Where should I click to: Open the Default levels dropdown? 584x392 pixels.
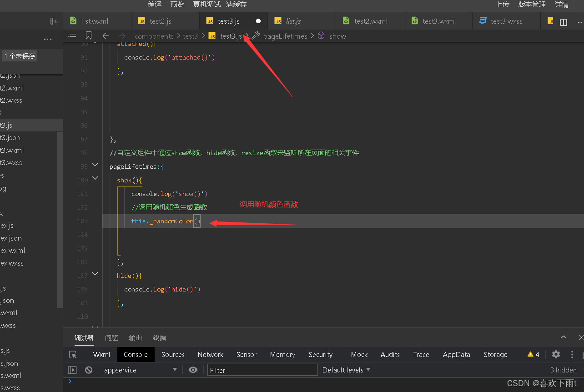346,370
